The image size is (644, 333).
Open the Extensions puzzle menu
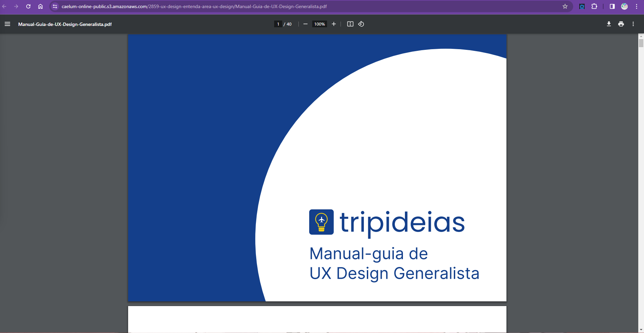[x=594, y=6]
